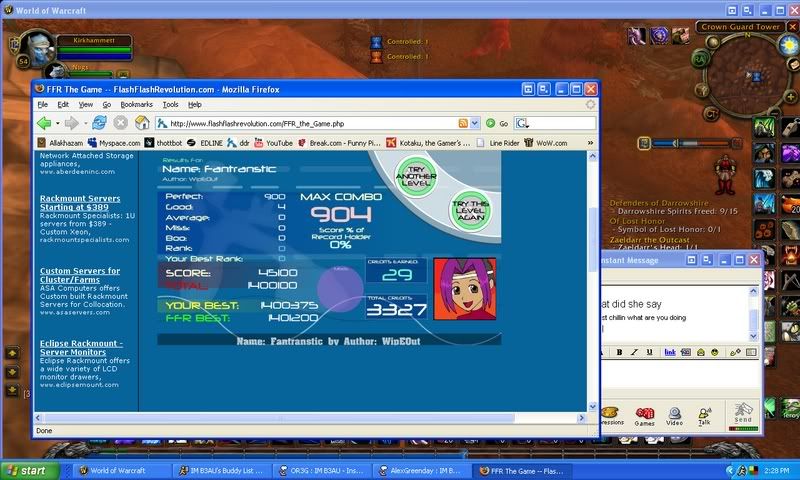Toggle Underline formatting in AIM message

pos(648,352)
